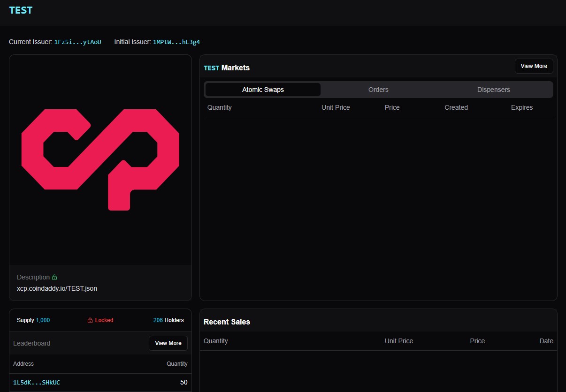566x392 pixels.
Task: Click the 206 Holders count
Action: 168,320
